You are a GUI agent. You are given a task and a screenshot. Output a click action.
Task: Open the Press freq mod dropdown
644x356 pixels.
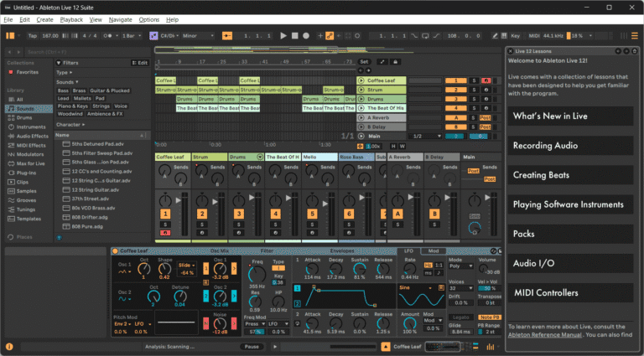click(x=255, y=324)
